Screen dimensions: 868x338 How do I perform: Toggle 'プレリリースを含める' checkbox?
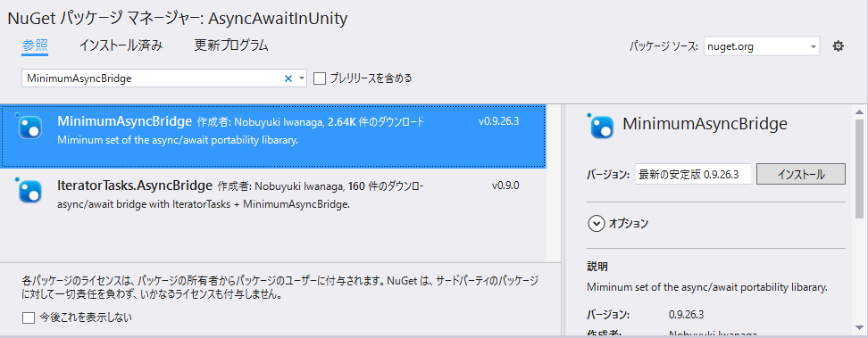coord(319,78)
